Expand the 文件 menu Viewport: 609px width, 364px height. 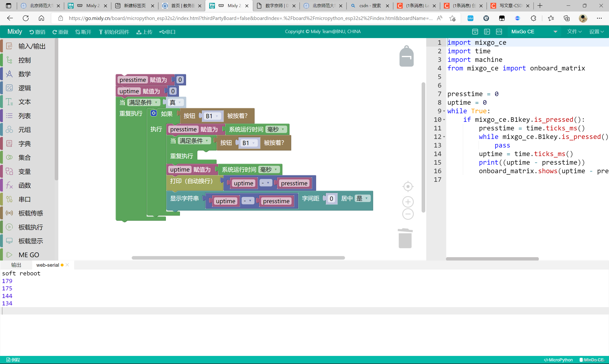[574, 32]
